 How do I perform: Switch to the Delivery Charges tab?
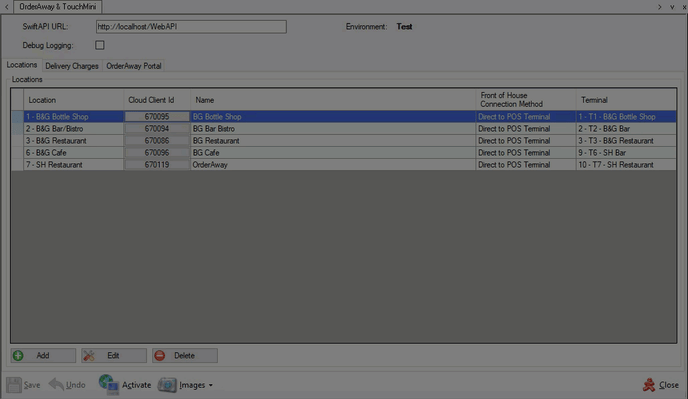(72, 66)
